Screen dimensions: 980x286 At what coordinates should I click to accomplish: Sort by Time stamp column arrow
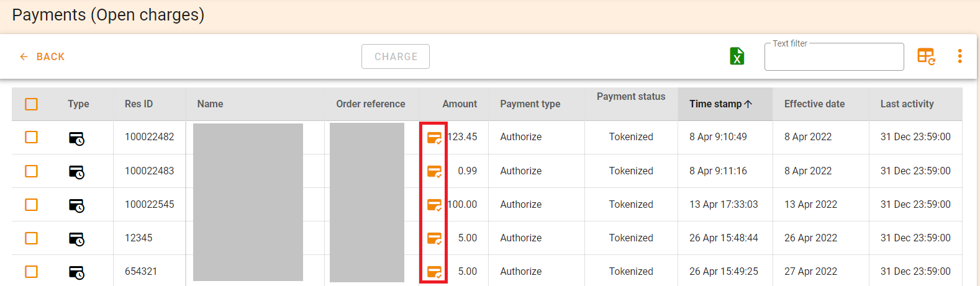(x=748, y=104)
